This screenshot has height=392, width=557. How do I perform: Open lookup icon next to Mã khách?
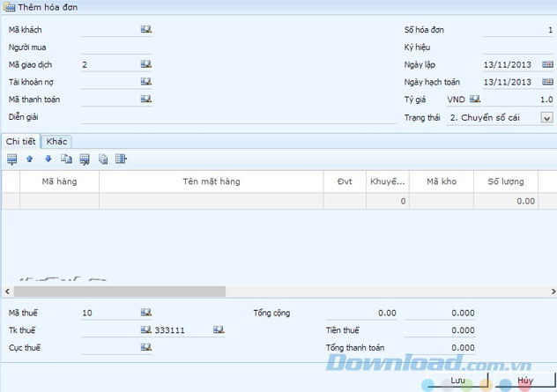[x=145, y=29]
